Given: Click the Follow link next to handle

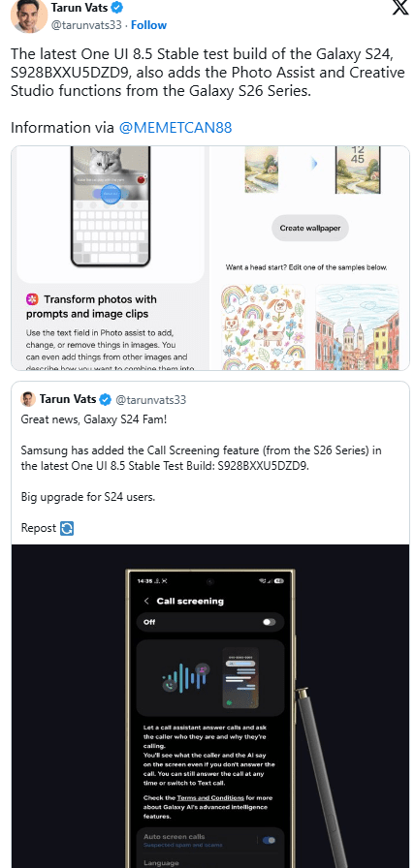Looking at the screenshot, I should [x=148, y=25].
